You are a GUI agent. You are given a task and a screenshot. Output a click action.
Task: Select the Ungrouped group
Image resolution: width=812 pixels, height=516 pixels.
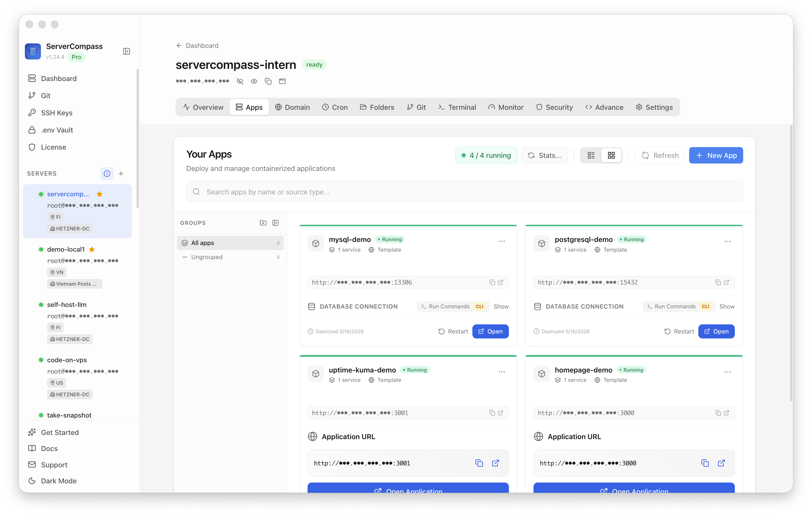coord(230,257)
